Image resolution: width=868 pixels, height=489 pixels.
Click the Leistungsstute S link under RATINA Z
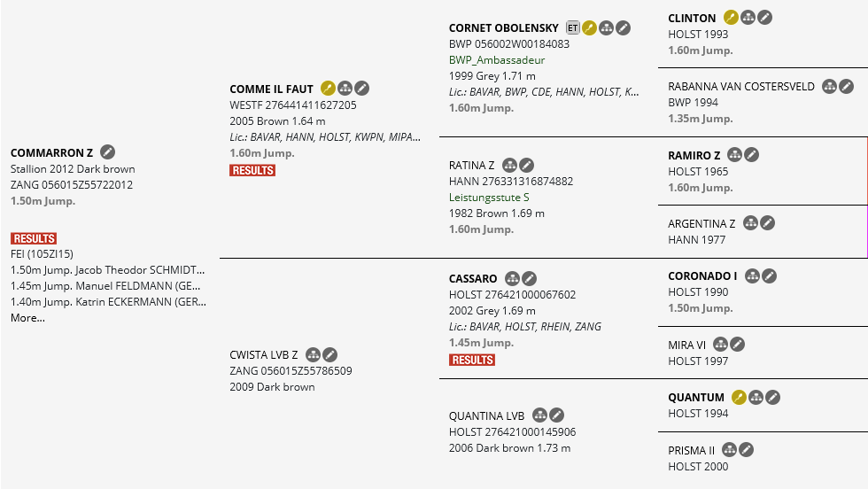point(489,198)
